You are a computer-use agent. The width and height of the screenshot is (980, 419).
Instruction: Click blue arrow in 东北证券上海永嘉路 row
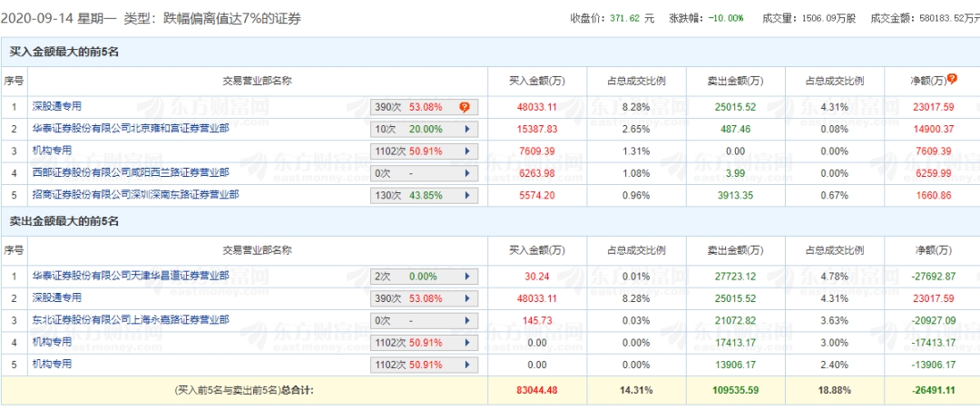tap(467, 320)
